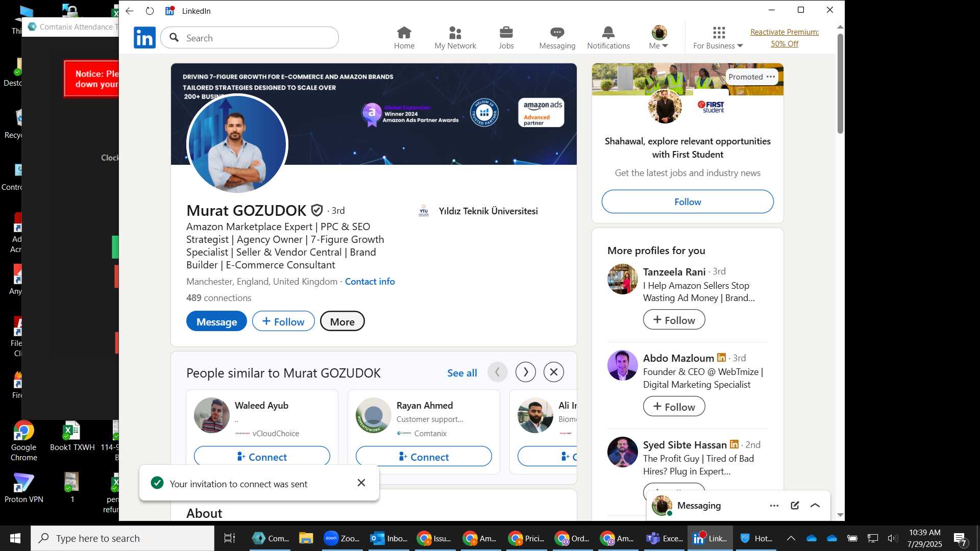The image size is (980, 551).
Task: Expand For Business menu
Action: coord(718,38)
